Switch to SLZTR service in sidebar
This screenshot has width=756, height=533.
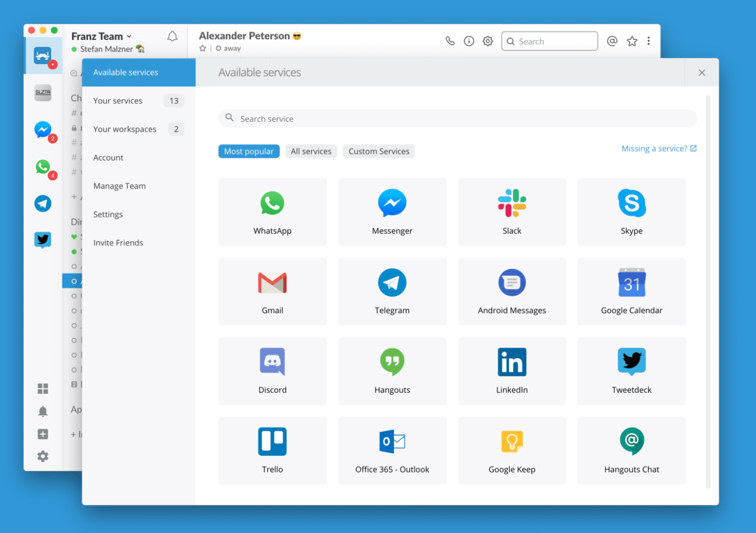43,92
